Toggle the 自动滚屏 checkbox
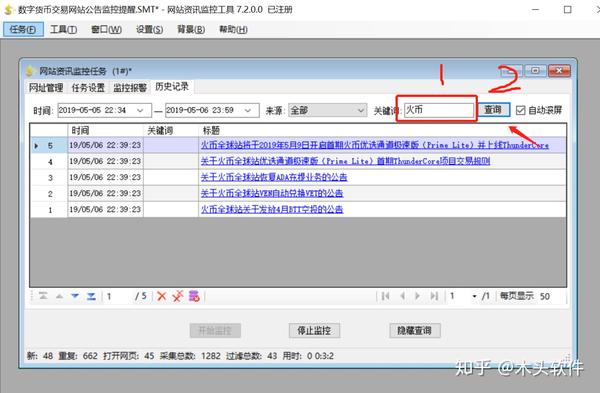This screenshot has height=393, width=600. coord(520,110)
